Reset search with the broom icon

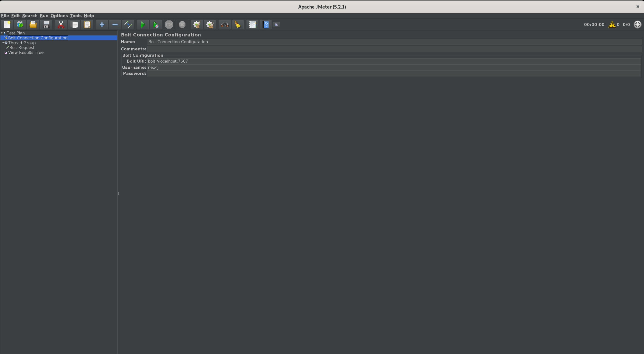pyautogui.click(x=238, y=25)
